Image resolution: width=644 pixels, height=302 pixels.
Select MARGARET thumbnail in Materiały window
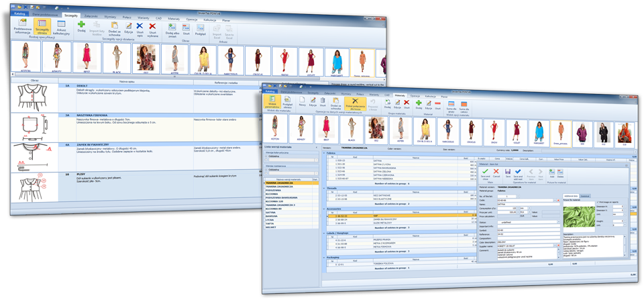pyautogui.click(x=539, y=133)
